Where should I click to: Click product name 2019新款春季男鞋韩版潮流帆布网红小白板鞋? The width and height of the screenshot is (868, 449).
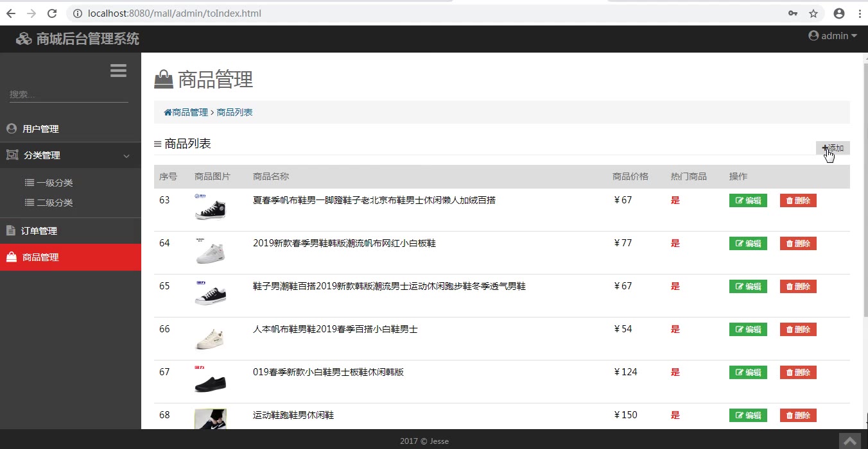[x=344, y=243]
